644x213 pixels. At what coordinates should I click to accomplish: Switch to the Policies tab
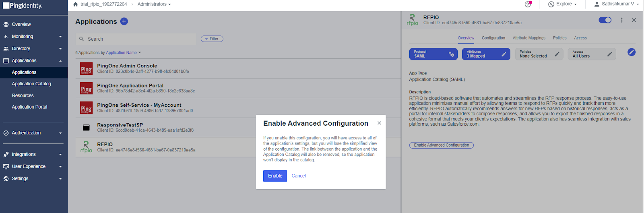click(x=559, y=38)
